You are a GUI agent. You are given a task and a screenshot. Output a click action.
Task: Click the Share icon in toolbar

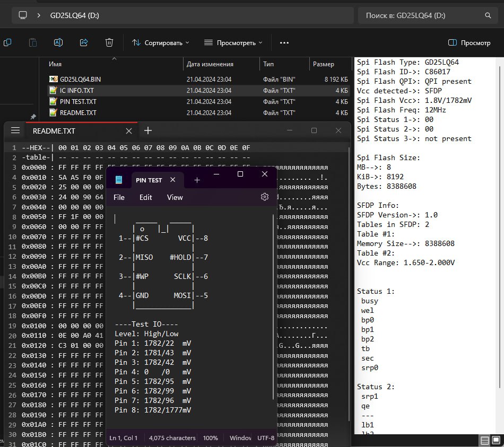(84, 42)
